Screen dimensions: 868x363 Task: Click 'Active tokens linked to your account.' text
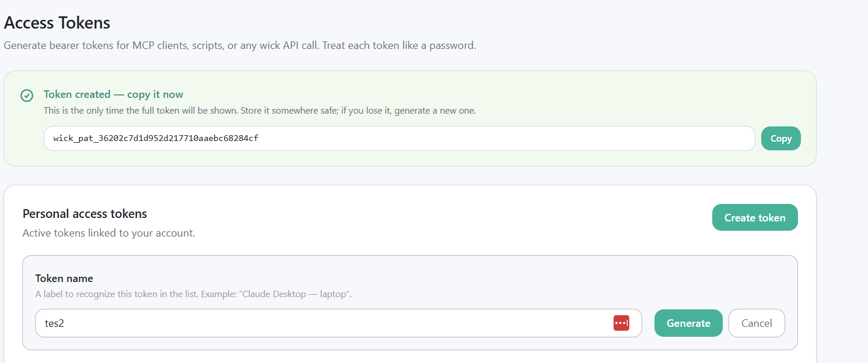(108, 233)
